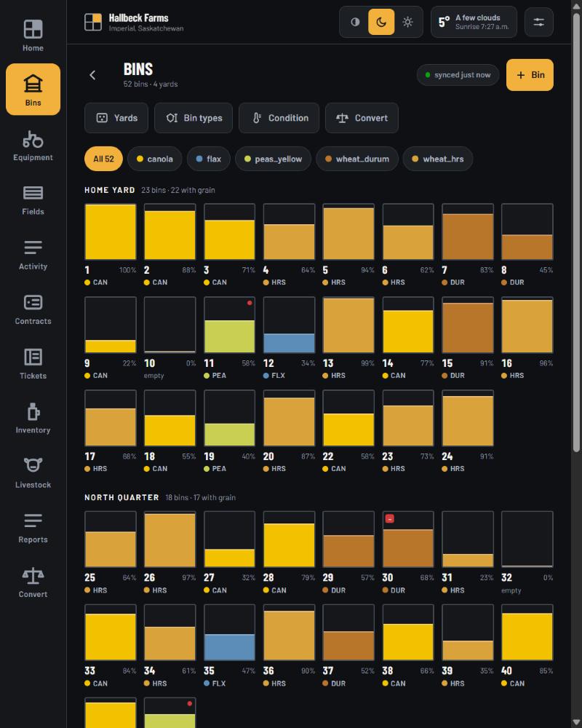
Task: Open Equipment tractor icon
Action: pyautogui.click(x=33, y=139)
